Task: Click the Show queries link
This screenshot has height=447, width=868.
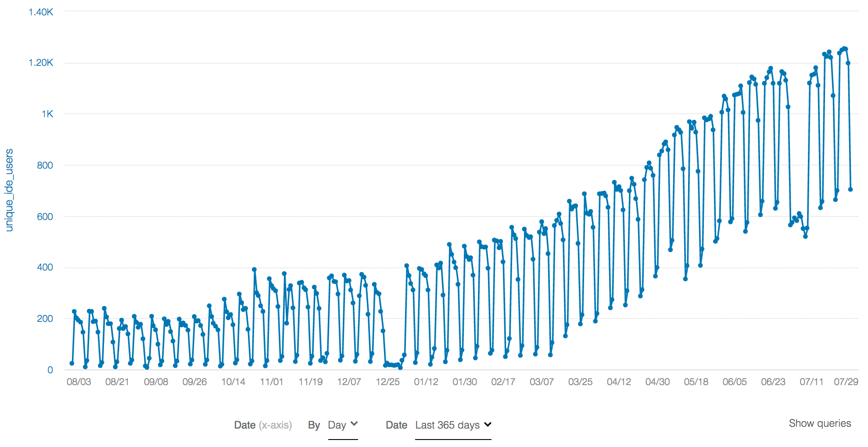Action: [819, 423]
